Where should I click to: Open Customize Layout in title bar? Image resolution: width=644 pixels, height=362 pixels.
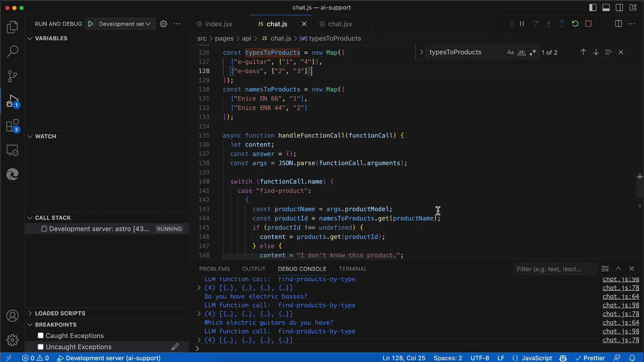(x=633, y=7)
